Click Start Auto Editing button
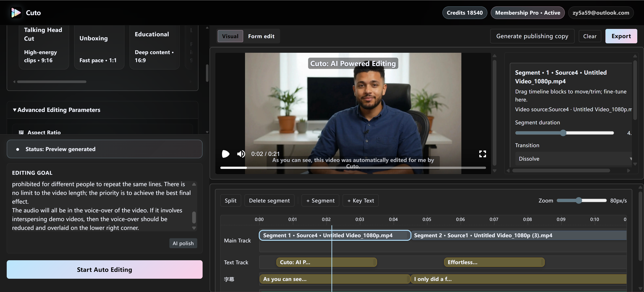This screenshot has width=644, height=292. (104, 269)
